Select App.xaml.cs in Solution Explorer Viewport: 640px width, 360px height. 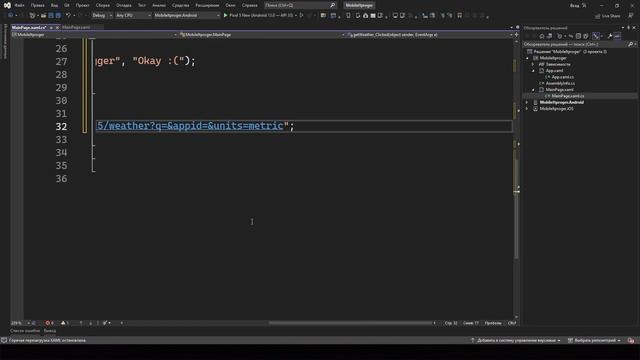click(562, 77)
